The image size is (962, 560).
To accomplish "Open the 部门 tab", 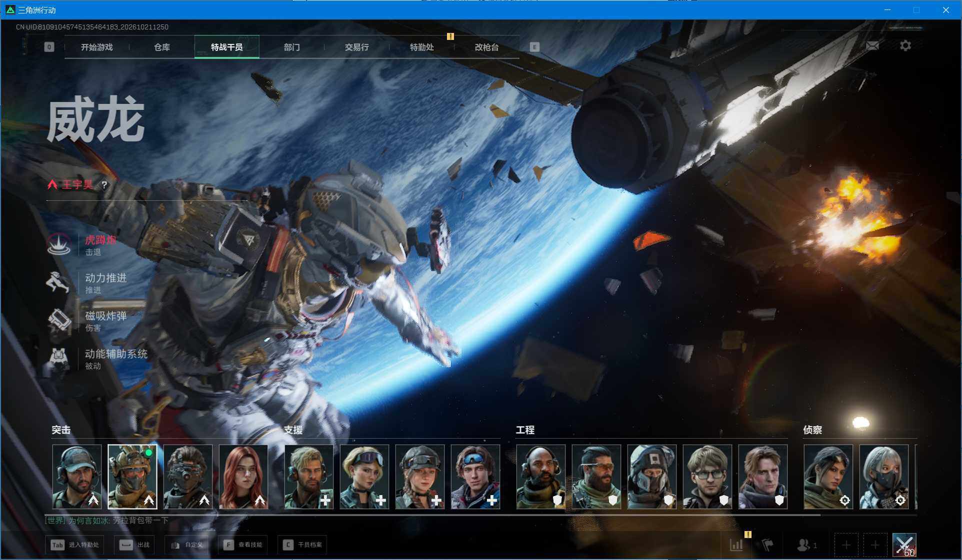I will pos(292,47).
